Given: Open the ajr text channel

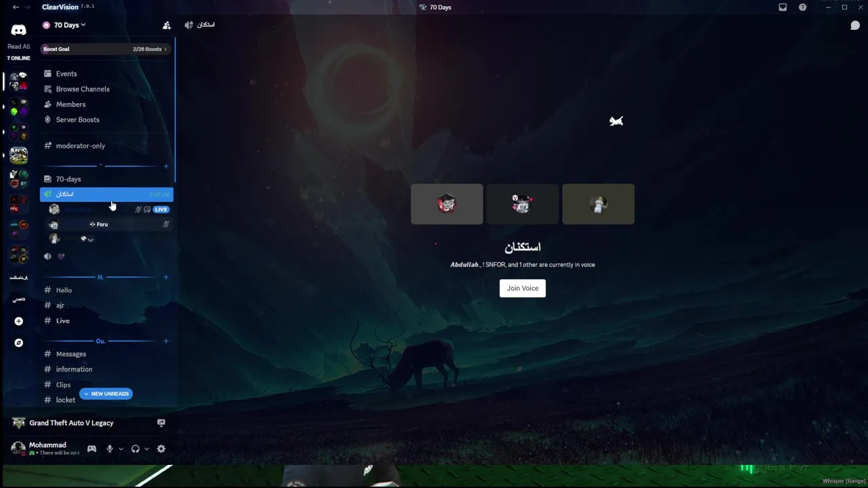Looking at the screenshot, I should click(60, 306).
